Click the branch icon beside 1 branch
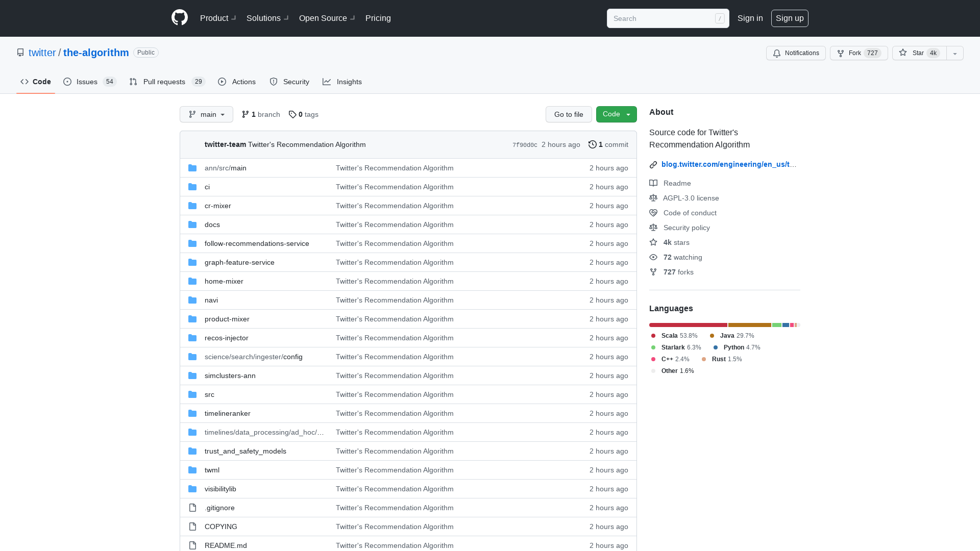This screenshot has width=980, height=551. click(x=246, y=114)
